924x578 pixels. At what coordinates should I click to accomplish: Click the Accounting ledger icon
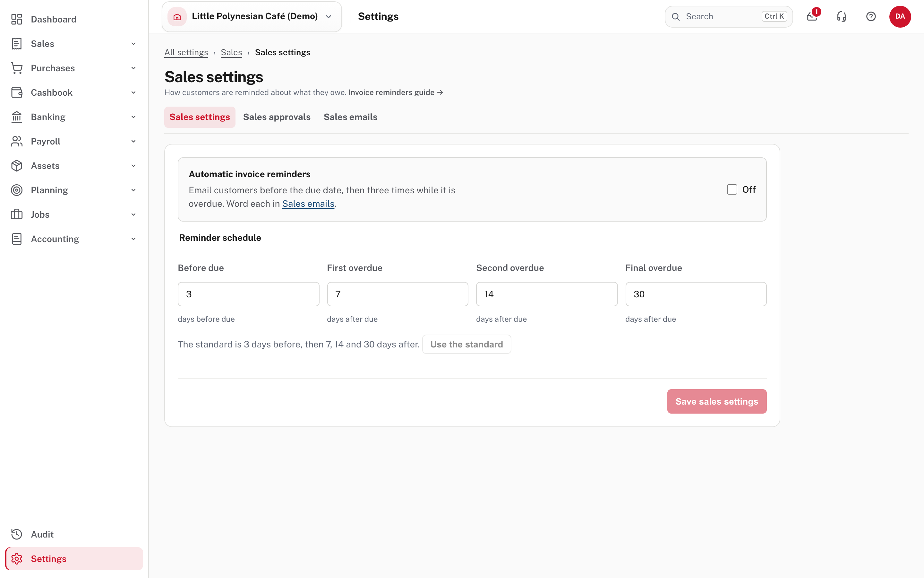tap(16, 239)
